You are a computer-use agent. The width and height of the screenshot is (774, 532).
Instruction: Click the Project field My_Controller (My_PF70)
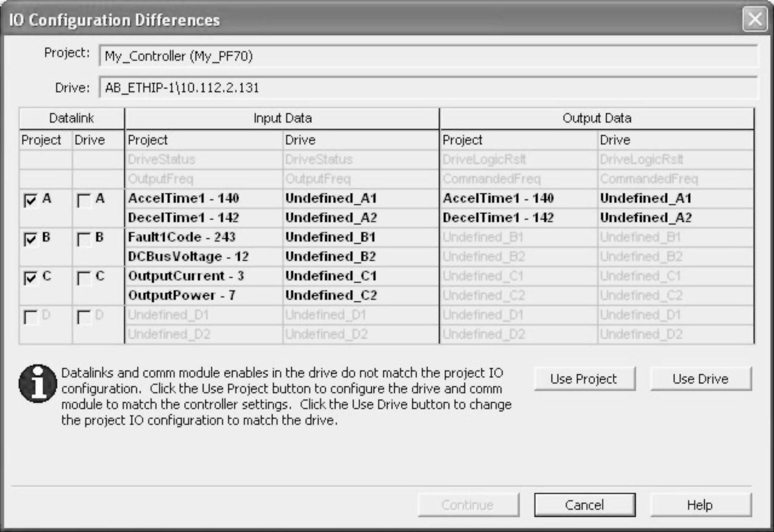click(x=429, y=56)
